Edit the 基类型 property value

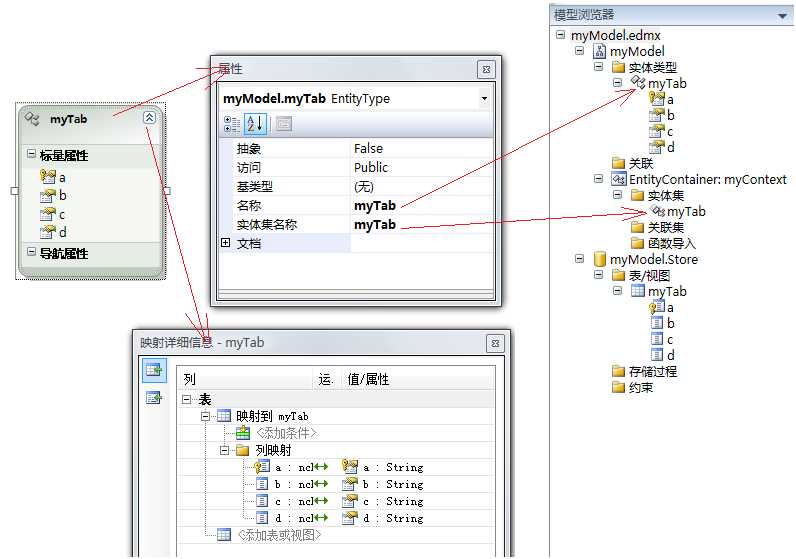pyautogui.click(x=421, y=186)
